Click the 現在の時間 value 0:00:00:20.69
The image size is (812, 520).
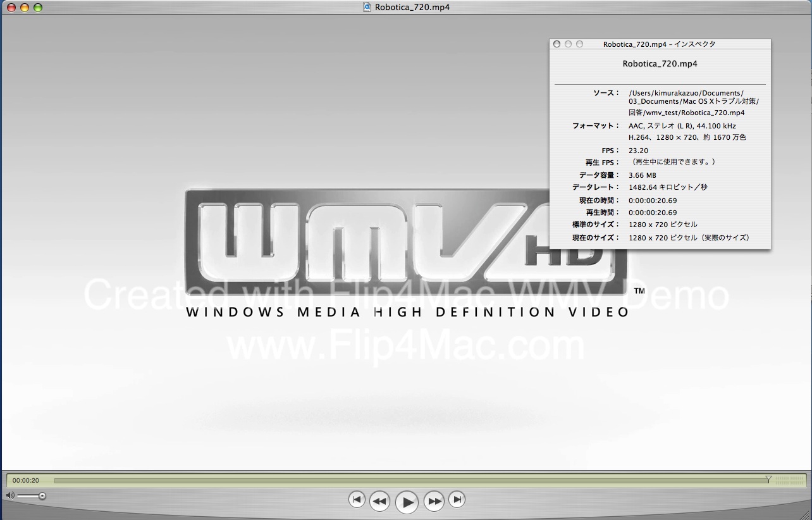click(x=653, y=201)
